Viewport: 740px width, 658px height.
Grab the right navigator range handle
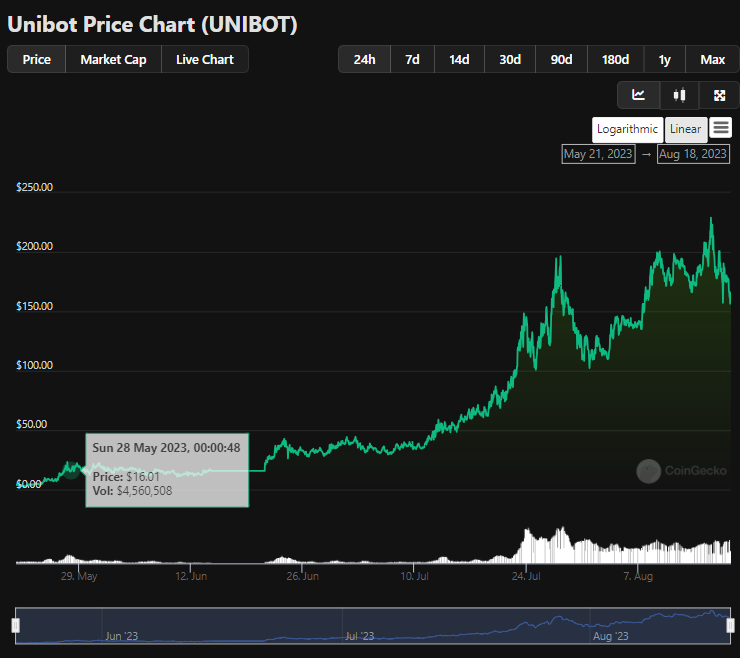coord(730,625)
